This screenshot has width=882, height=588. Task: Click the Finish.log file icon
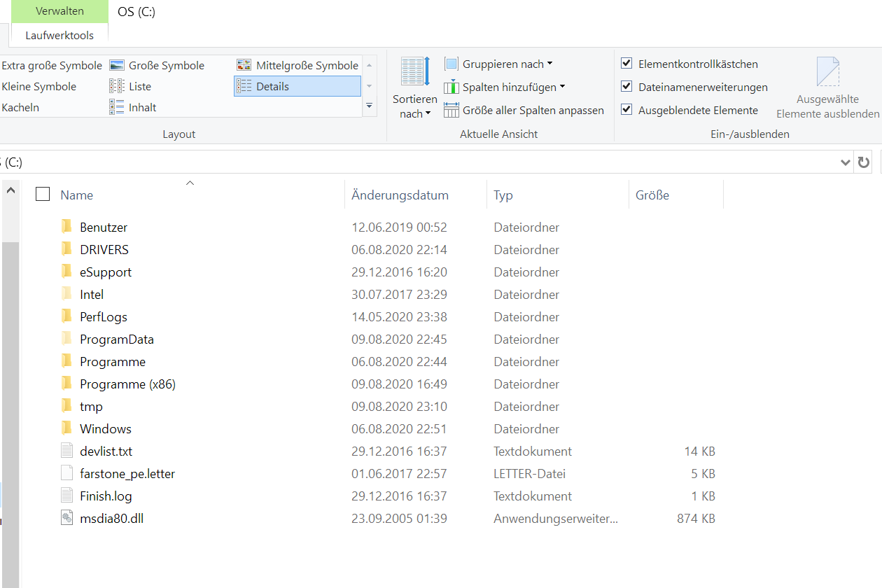(66, 496)
